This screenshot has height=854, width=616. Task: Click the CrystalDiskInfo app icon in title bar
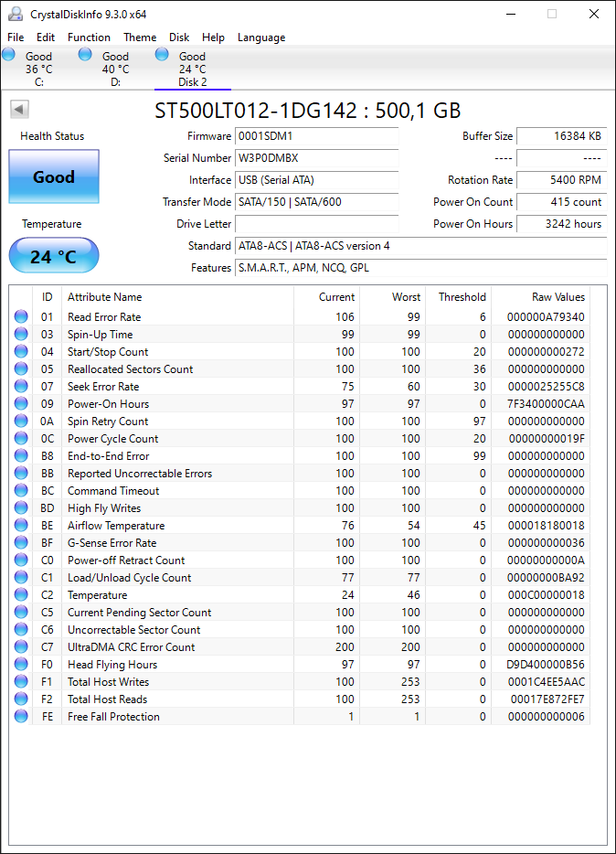(16, 14)
